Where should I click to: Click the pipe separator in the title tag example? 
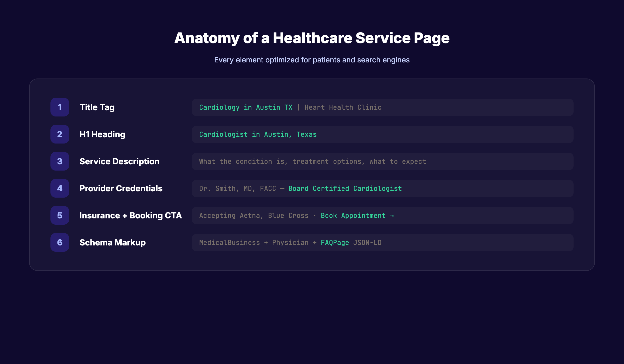[x=298, y=107]
